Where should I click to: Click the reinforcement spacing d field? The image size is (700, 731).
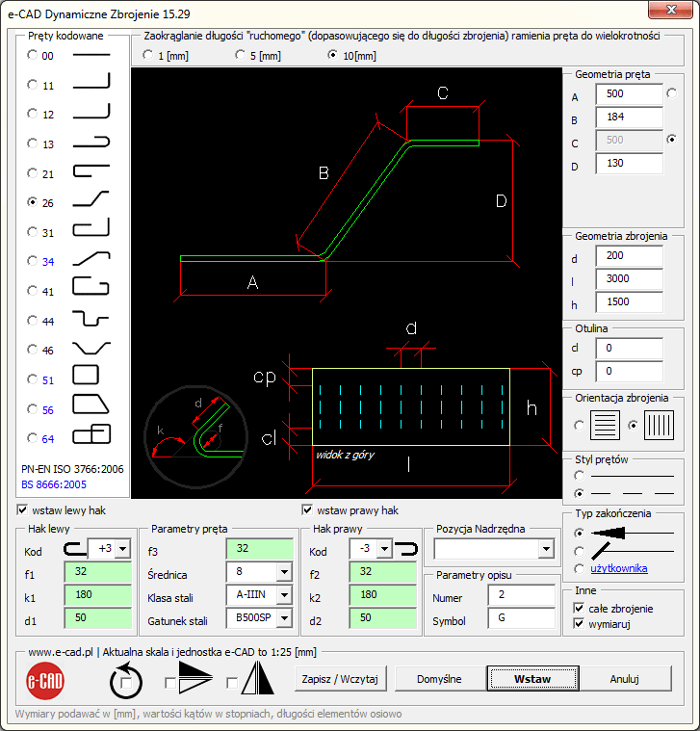coord(629,255)
